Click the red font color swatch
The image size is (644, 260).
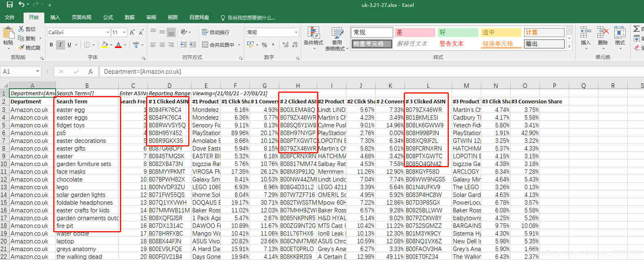118,45
